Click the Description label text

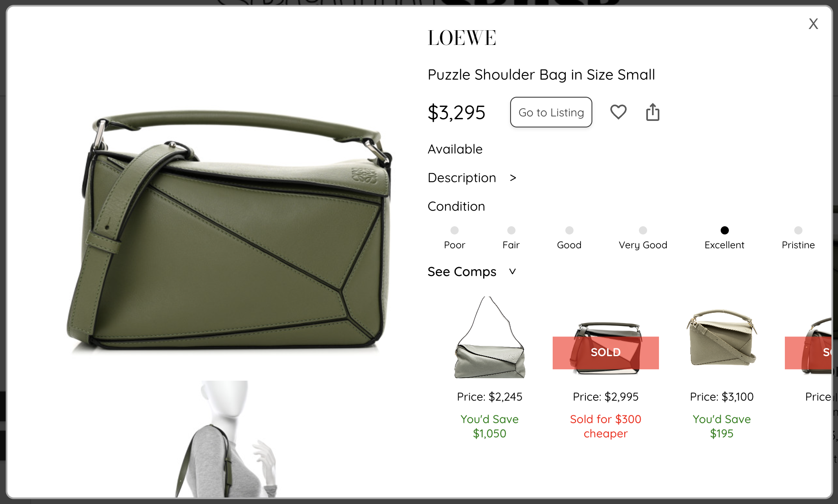(462, 178)
